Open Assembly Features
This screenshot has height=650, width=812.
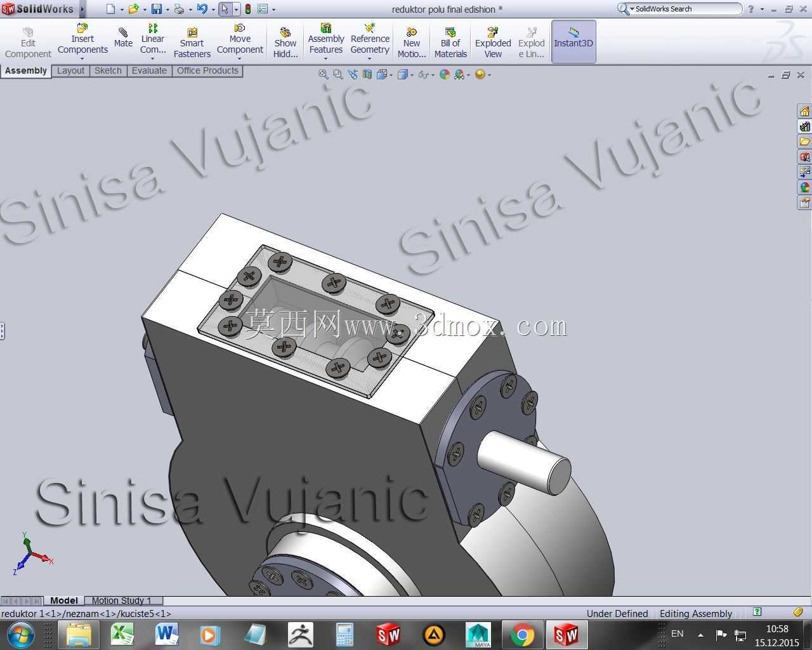[326, 39]
